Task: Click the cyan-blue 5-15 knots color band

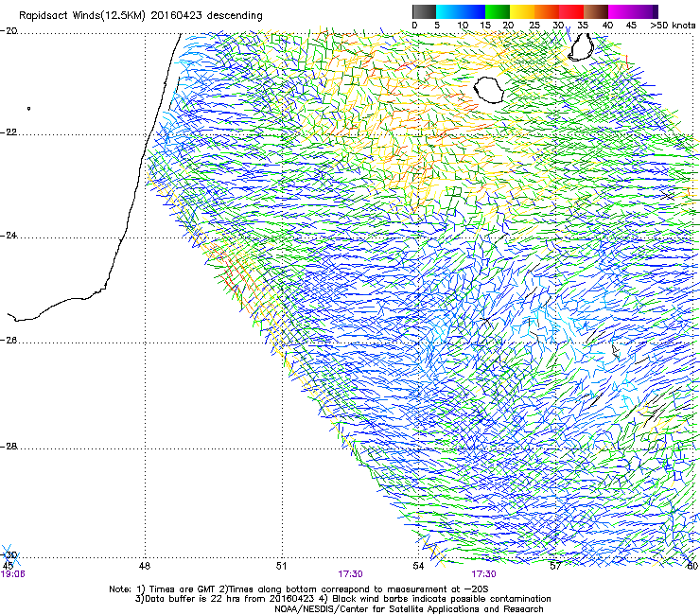Action: (461, 11)
